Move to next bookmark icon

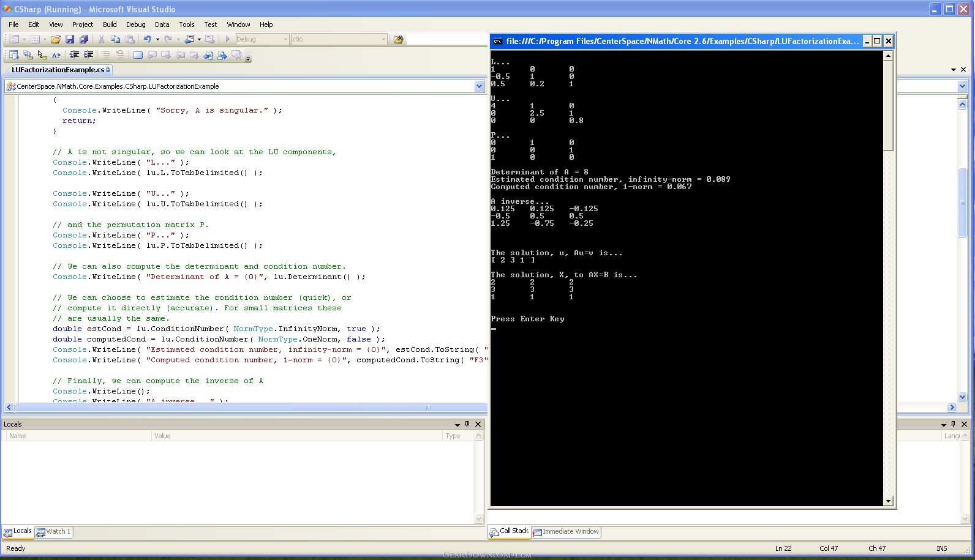[x=165, y=55]
